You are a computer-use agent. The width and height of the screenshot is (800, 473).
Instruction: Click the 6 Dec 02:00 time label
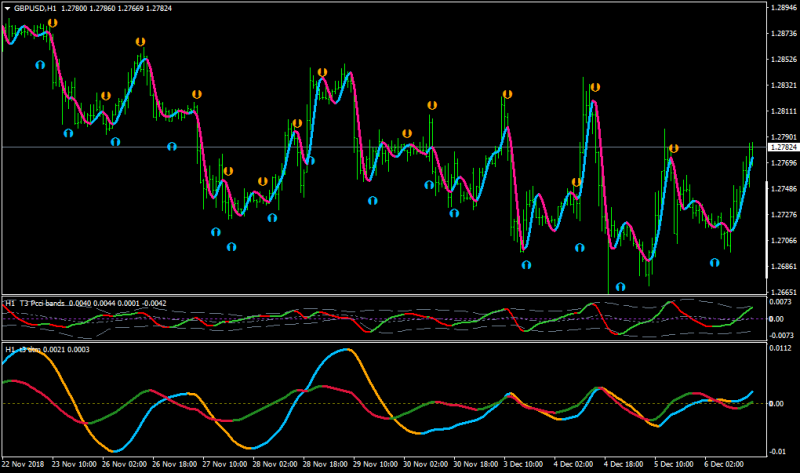click(x=724, y=464)
